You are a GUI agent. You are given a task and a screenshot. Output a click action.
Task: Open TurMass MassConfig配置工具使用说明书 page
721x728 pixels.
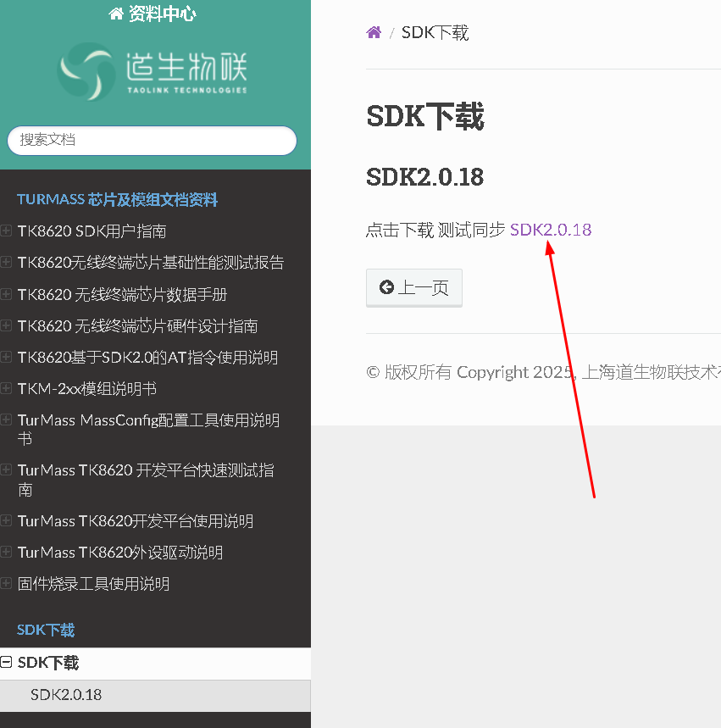pos(148,430)
